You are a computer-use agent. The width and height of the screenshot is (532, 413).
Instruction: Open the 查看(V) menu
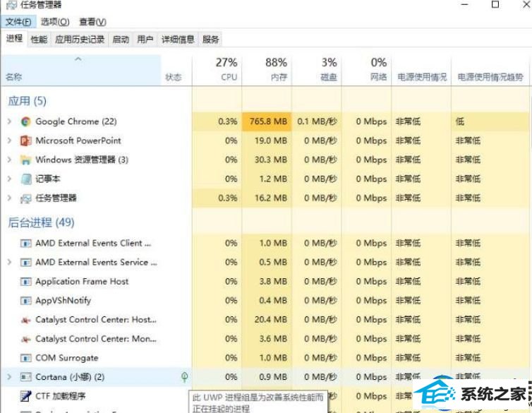92,22
